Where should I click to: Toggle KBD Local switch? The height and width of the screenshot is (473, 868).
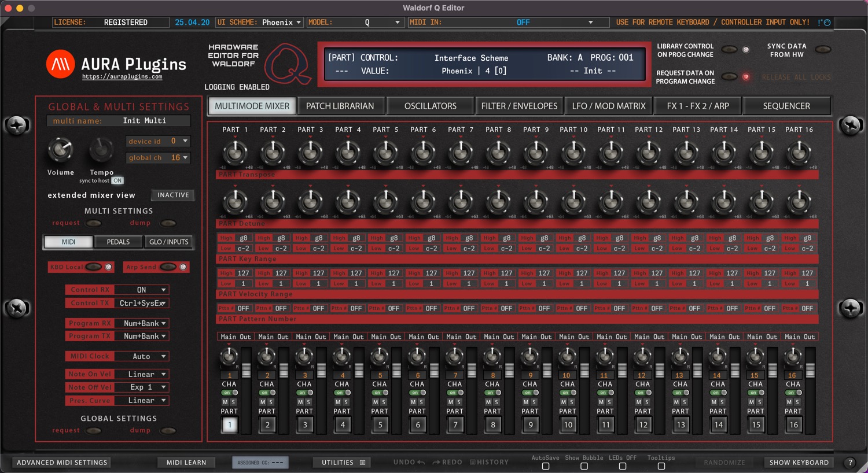pos(94,267)
